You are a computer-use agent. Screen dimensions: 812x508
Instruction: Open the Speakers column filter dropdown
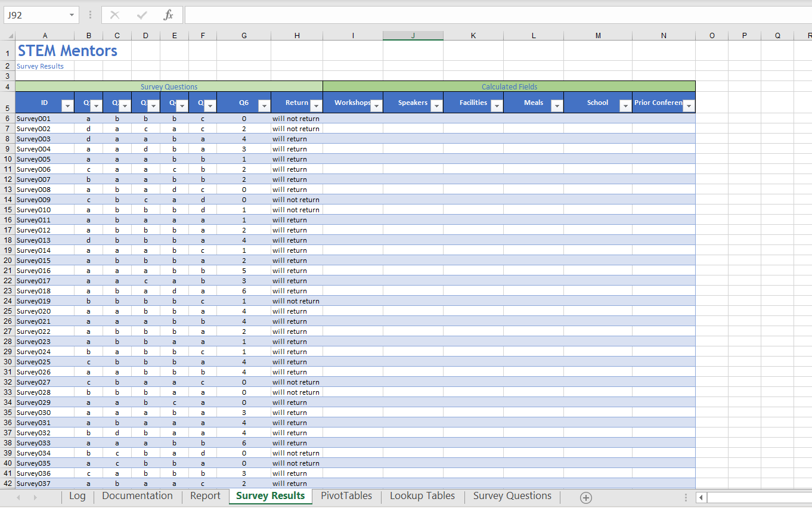(x=436, y=106)
